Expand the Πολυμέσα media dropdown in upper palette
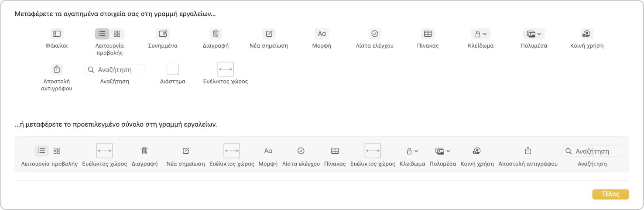This screenshot has width=644, height=210. click(534, 34)
